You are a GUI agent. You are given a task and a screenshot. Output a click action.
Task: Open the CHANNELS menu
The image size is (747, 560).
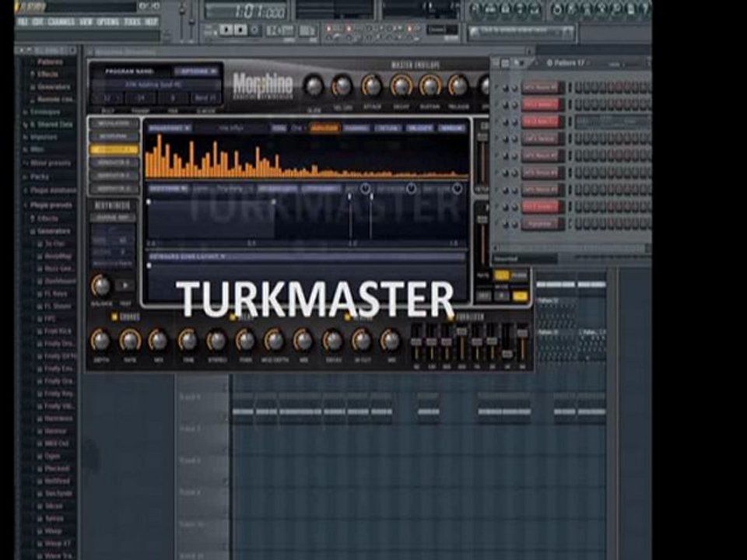(x=61, y=22)
